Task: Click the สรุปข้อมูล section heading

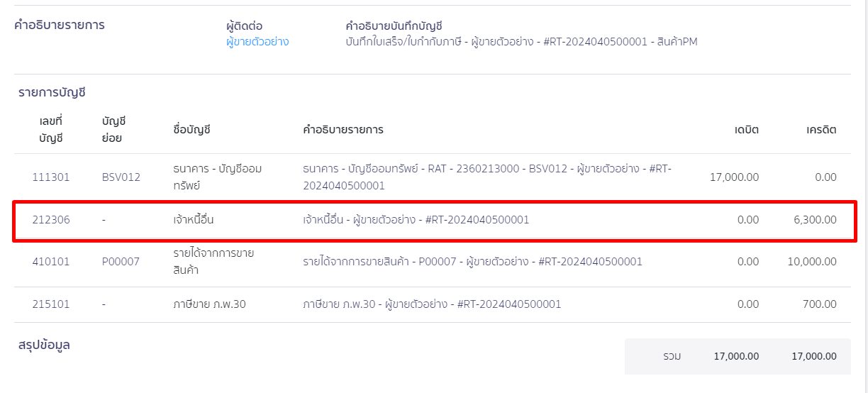Action: pos(44,345)
